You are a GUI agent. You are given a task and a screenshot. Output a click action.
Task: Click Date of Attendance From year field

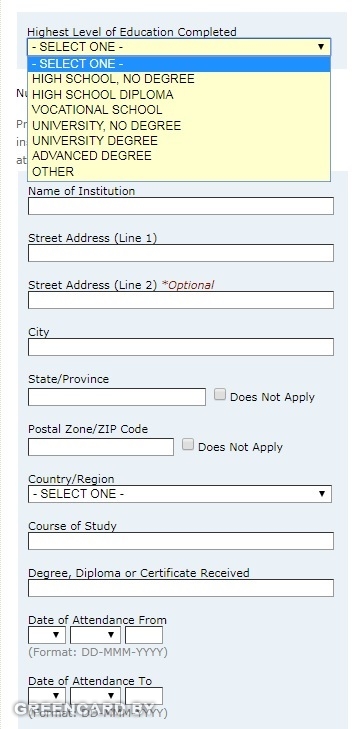[144, 635]
